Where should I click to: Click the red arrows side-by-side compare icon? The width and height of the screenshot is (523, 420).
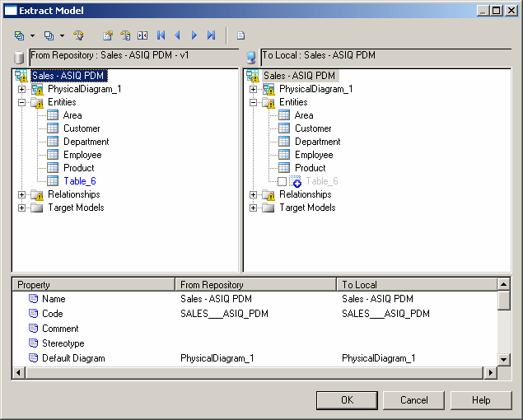point(142,35)
